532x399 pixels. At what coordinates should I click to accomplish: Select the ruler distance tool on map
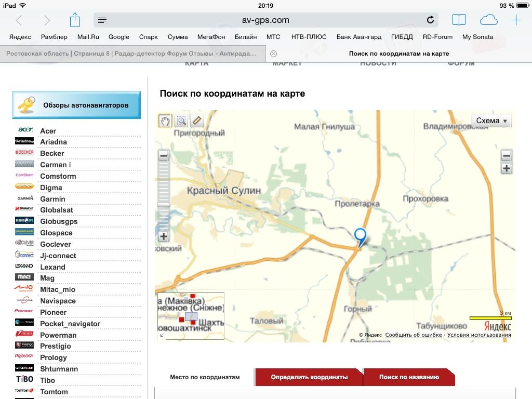click(197, 121)
